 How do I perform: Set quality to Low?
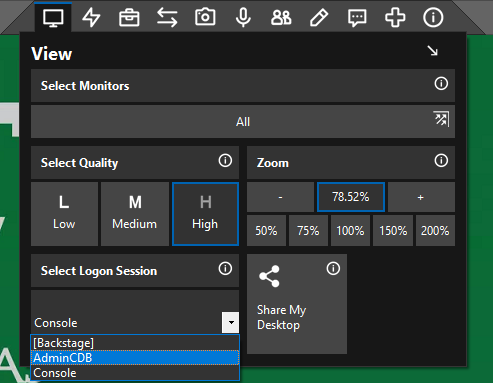[64, 214]
